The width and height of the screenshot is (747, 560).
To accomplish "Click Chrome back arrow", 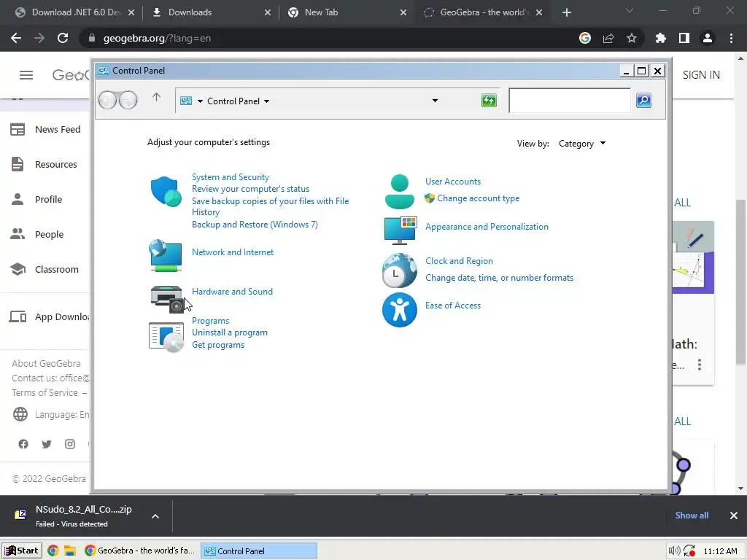I will (16, 38).
